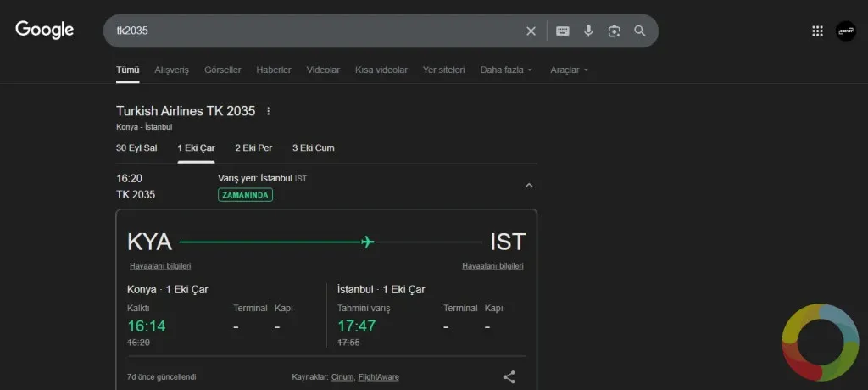This screenshot has height=390, width=868.
Task: Click the Tahmini varış label
Action: point(364,308)
